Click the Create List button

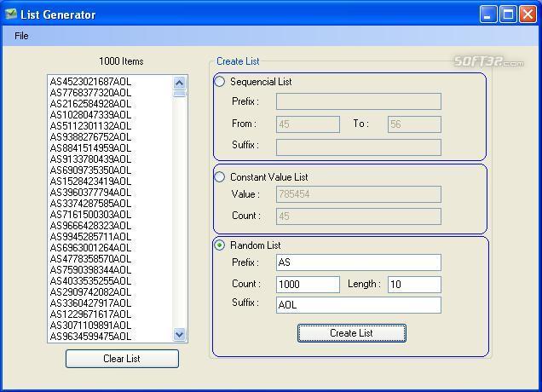(x=352, y=333)
